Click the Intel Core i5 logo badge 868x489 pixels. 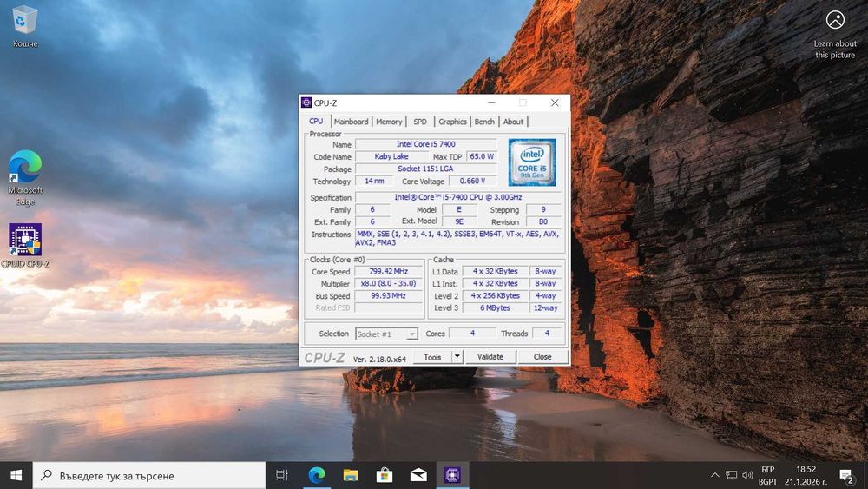pos(532,162)
